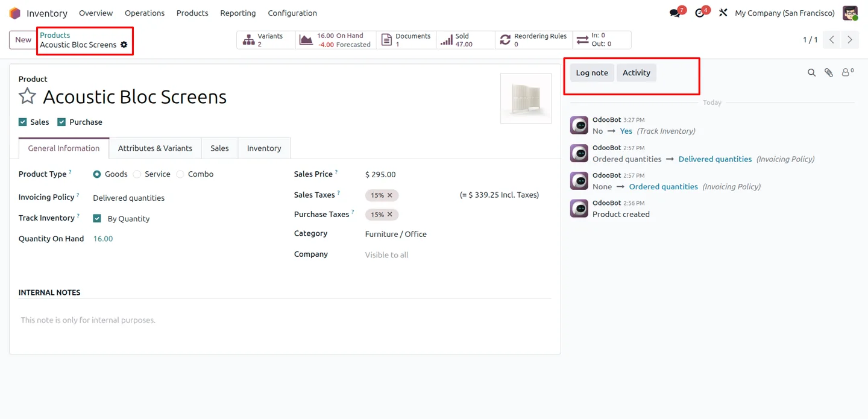Viewport: 868px width, 419px height.
Task: Open the Reordering Rules stat button
Action: tap(533, 40)
